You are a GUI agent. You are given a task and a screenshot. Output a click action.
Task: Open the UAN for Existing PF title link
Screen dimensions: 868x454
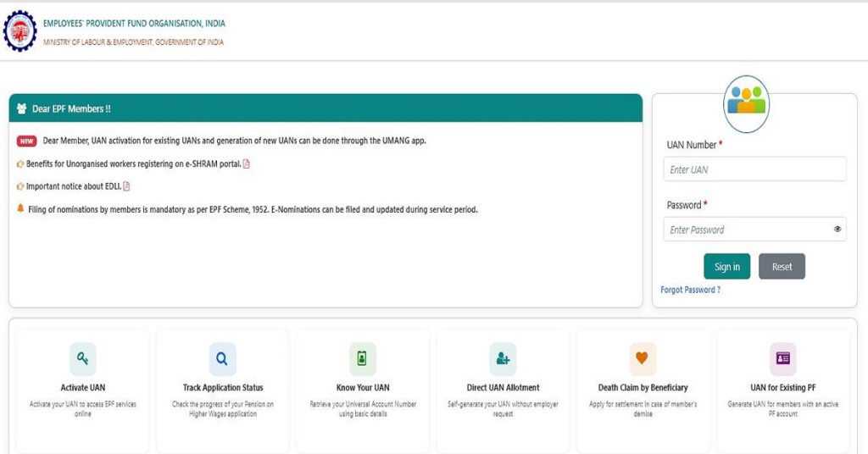[x=782, y=388]
